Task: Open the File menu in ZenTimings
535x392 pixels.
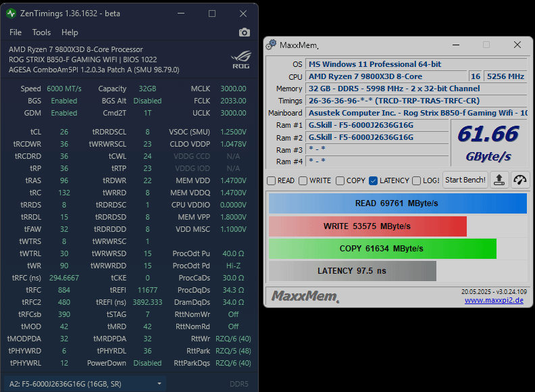Action: pos(16,32)
